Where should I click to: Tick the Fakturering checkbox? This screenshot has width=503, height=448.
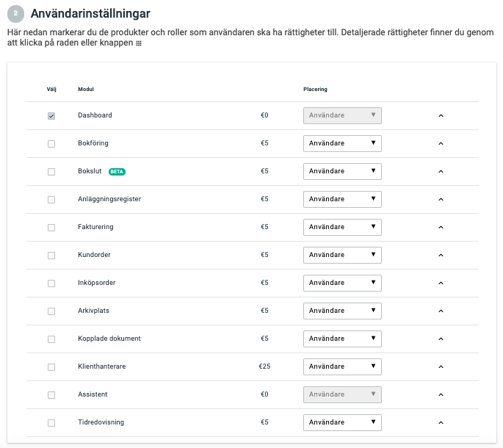coord(51,228)
